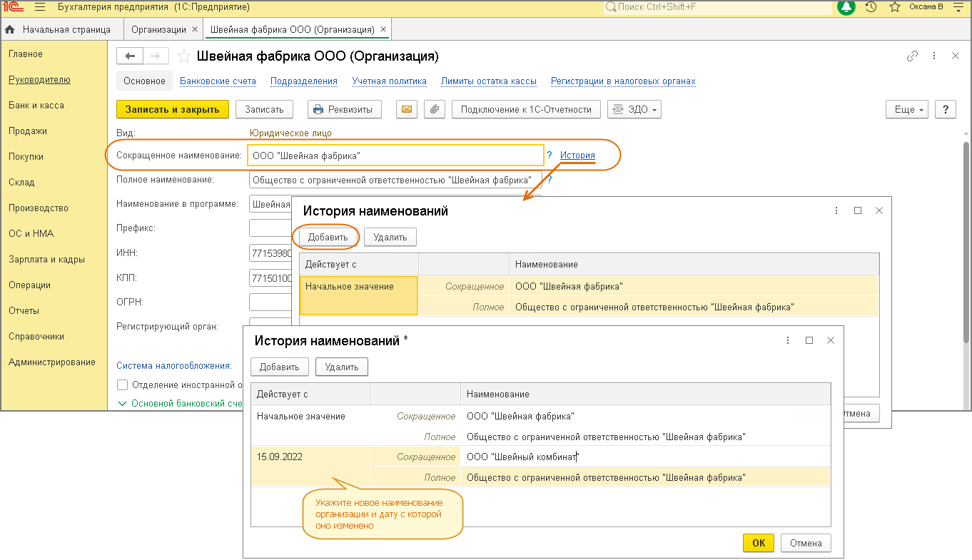Open the main hamburger menu in title bar
The image size is (972, 560).
tap(40, 7)
